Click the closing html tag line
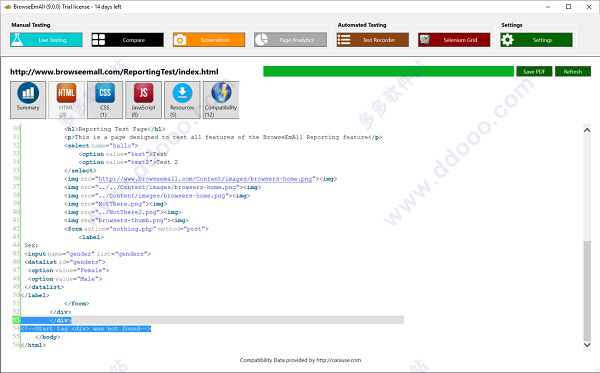This screenshot has width=600, height=373. point(33,345)
